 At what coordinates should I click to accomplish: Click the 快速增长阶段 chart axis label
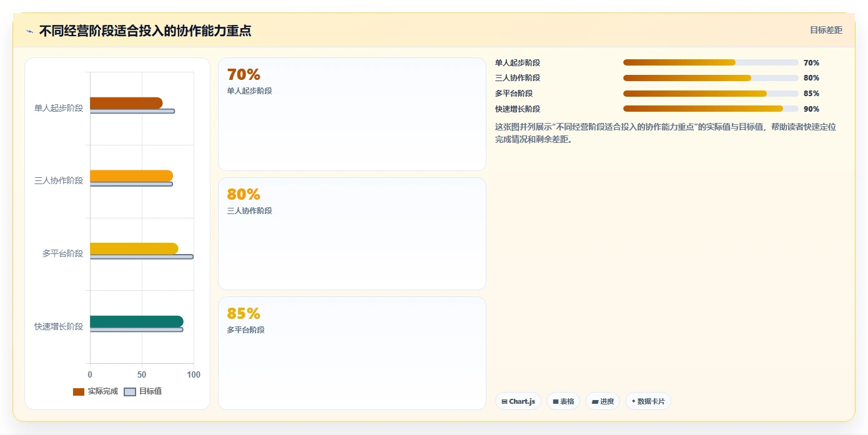tap(59, 326)
